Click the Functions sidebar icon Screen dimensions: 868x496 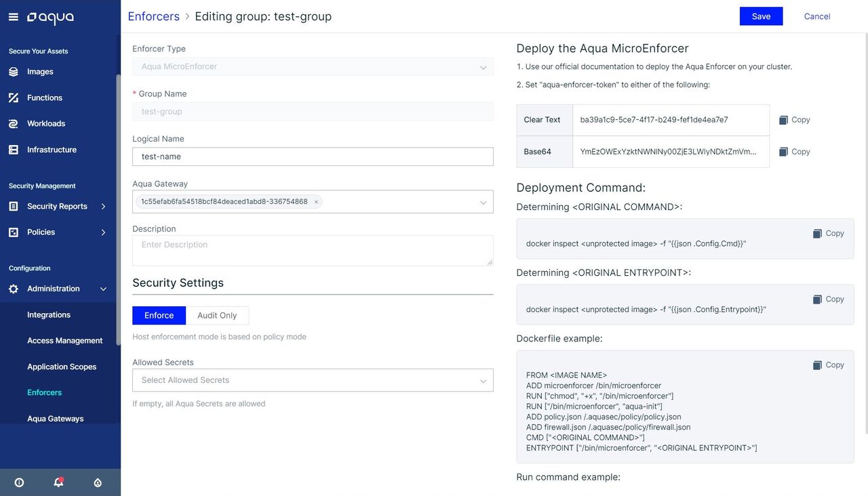coord(14,98)
